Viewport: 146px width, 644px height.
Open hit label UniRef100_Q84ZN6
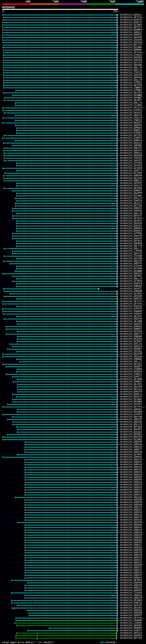(x=131, y=65)
